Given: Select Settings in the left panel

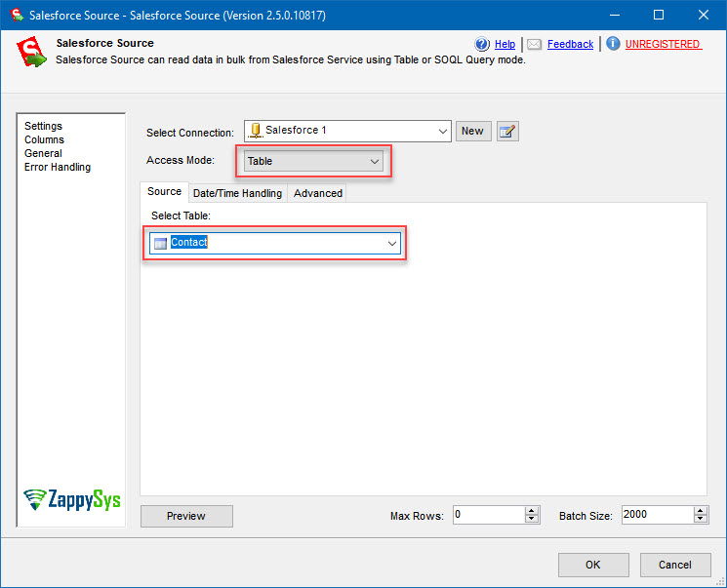Looking at the screenshot, I should coord(43,126).
